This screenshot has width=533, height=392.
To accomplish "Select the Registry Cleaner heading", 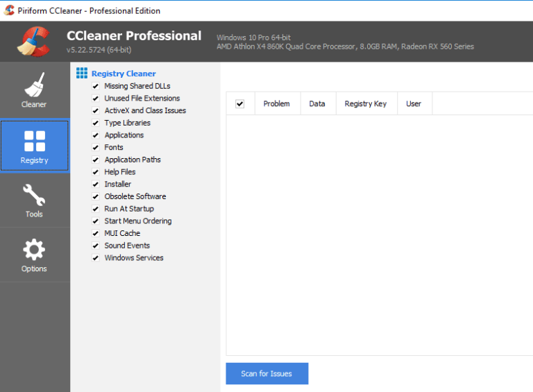I will point(124,74).
